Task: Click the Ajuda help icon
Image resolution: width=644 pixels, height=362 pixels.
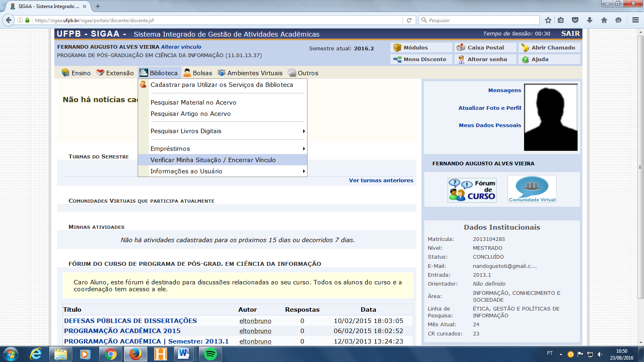Action: point(525,60)
